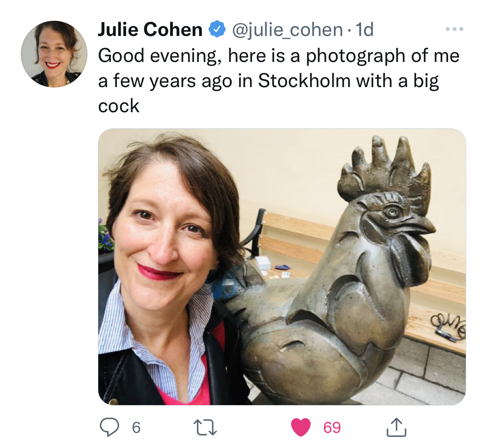
Task: Click the tweet text about Stockholm
Action: (x=279, y=81)
